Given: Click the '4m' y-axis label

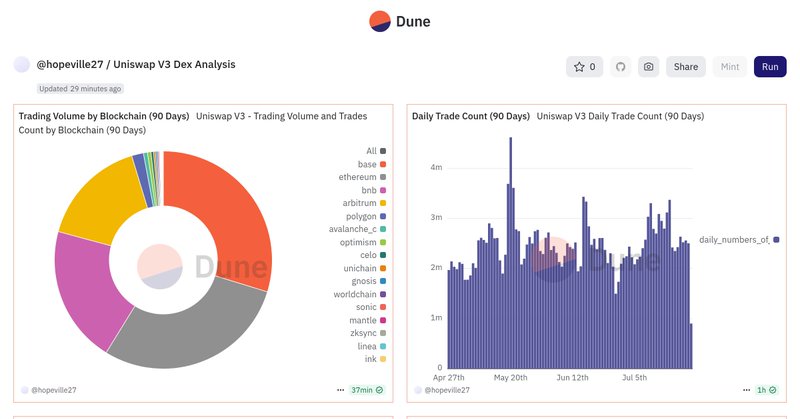Looking at the screenshot, I should [436, 167].
